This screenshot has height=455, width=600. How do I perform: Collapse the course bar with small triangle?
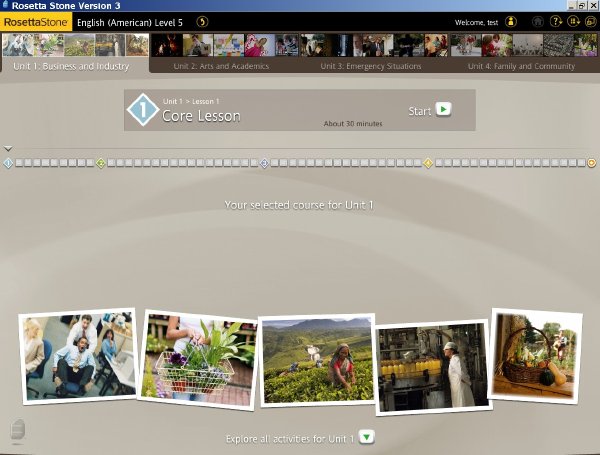tap(8, 148)
